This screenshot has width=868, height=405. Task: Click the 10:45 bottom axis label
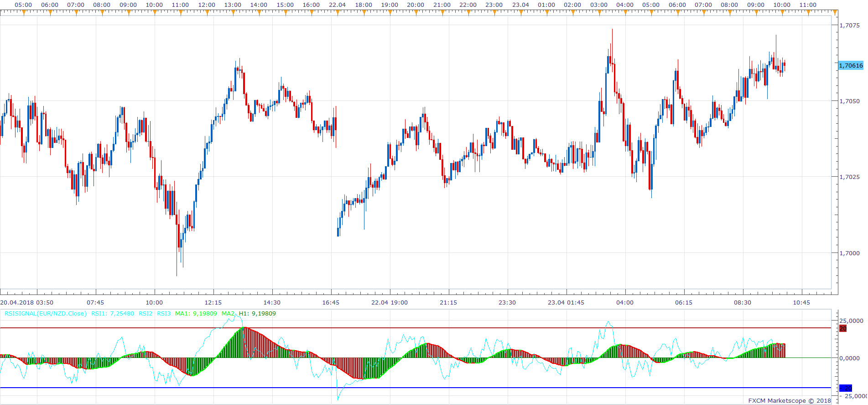[801, 303]
